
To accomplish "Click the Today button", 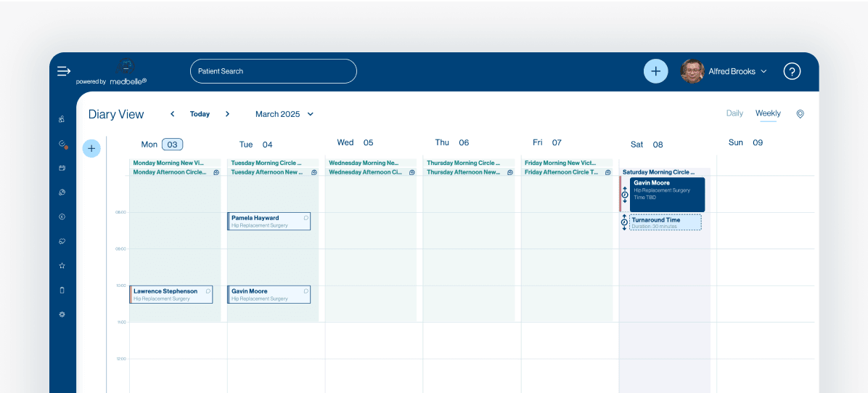I will (200, 114).
